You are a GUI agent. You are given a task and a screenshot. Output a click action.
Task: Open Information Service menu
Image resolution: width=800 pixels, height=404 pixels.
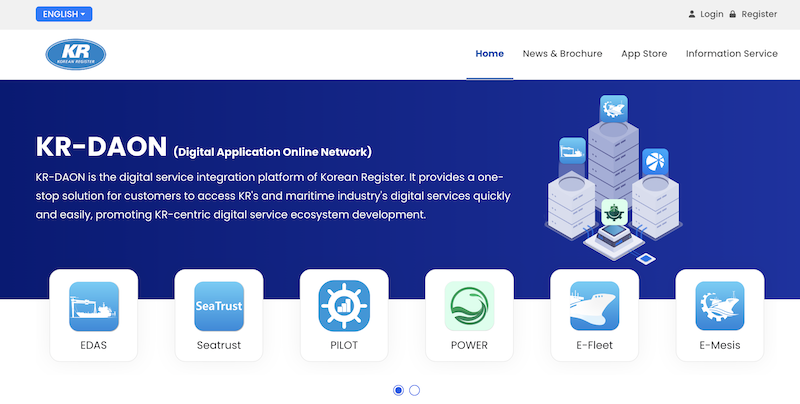click(732, 54)
